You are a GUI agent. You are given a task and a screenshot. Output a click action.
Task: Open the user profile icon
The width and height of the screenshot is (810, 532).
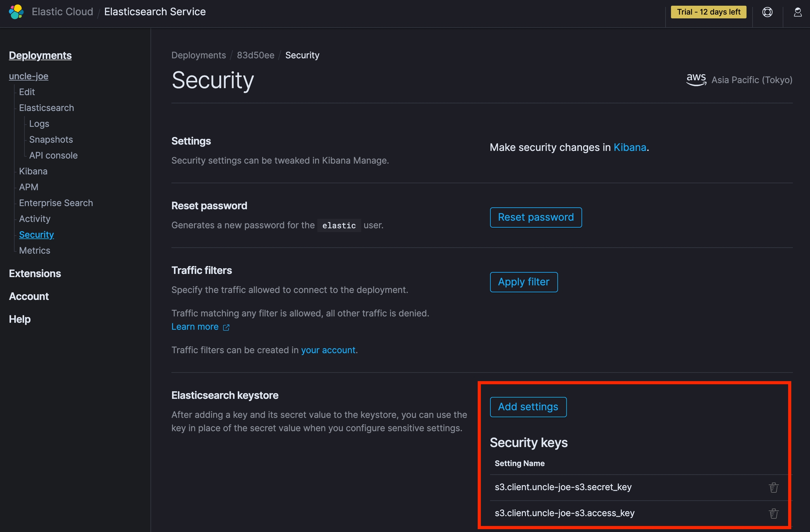[797, 12]
